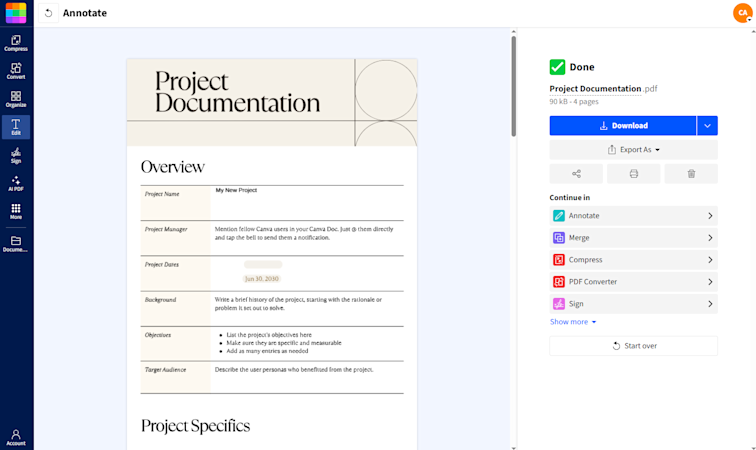Click the Target Audience row label
Screen dimensions: 756x450
click(165, 369)
